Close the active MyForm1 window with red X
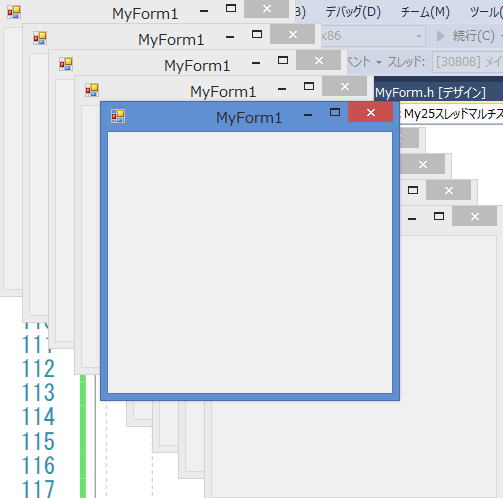 coord(370,112)
